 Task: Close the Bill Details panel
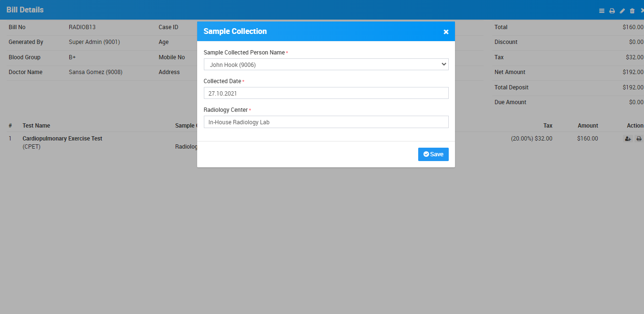(x=642, y=11)
